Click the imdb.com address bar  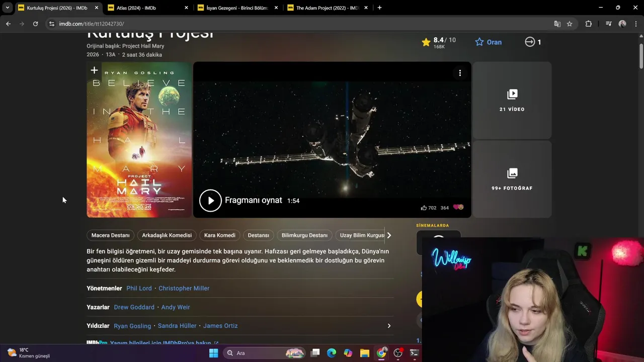(302, 24)
